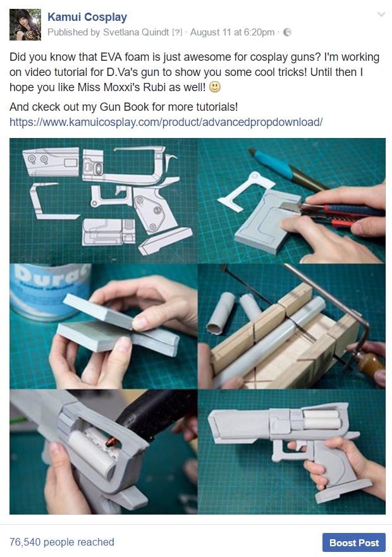This screenshot has width=392, height=557.
Task: Open the photo of the finished foam gun
Action: [x=291, y=452]
